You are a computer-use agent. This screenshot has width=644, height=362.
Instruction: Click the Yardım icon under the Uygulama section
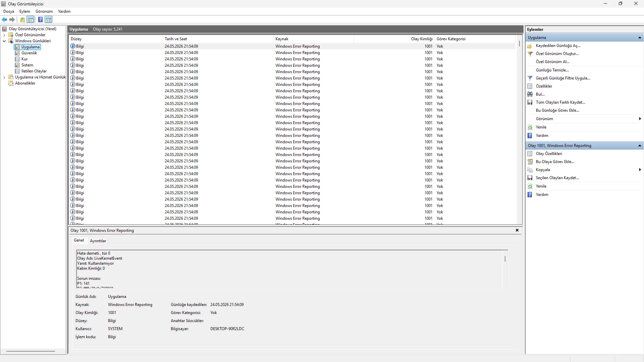[x=530, y=136]
